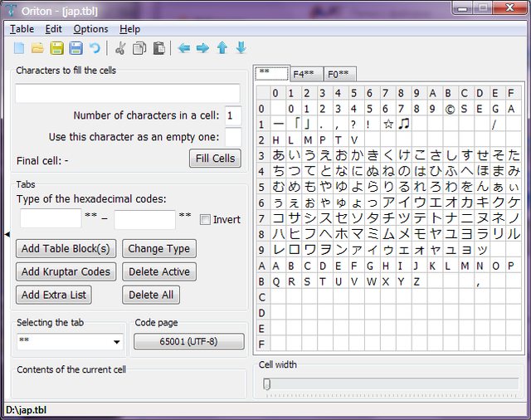Screen dimensions: 531x420
Task: Select the ア cell in row 6, column 7
Action: pos(387,203)
